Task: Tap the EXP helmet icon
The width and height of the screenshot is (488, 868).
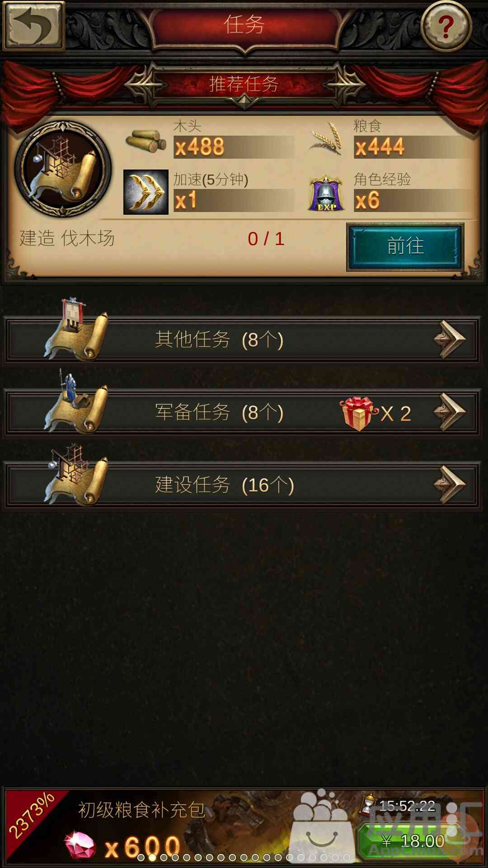Action: click(326, 194)
